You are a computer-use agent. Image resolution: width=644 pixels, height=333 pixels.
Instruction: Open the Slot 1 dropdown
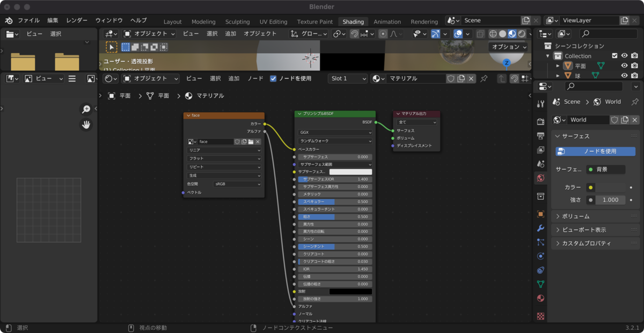coord(348,78)
